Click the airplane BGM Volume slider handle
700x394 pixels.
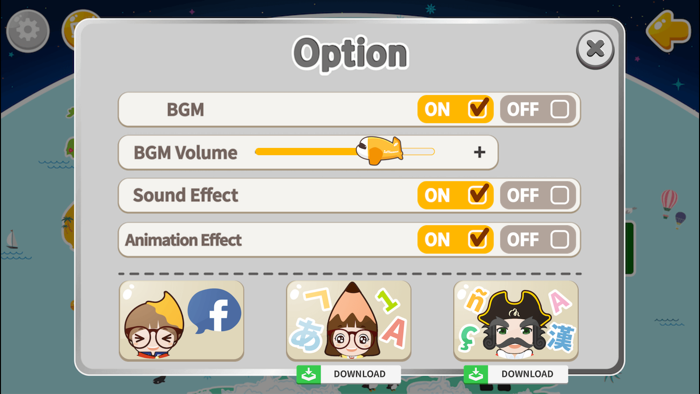click(x=379, y=150)
